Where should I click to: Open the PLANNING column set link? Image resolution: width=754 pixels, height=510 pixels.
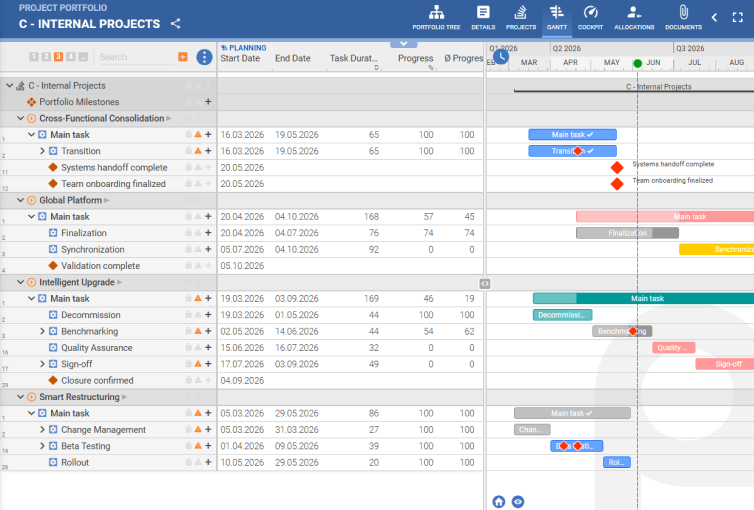(243, 48)
